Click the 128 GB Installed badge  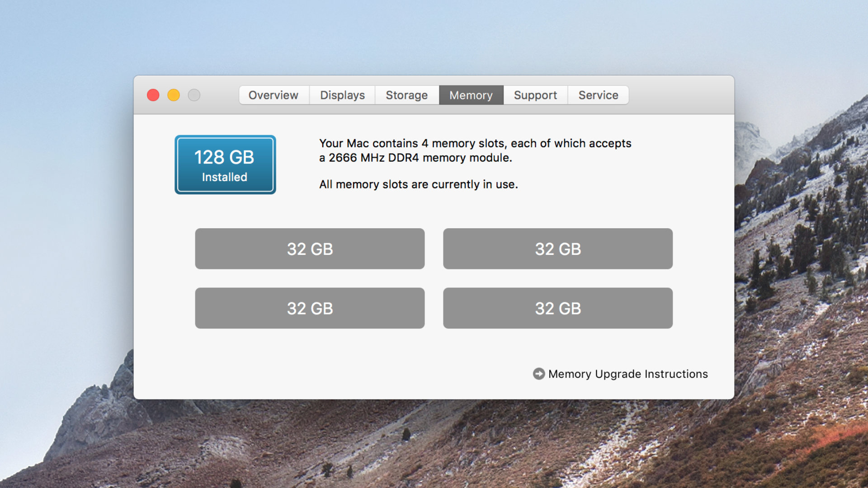coord(225,165)
